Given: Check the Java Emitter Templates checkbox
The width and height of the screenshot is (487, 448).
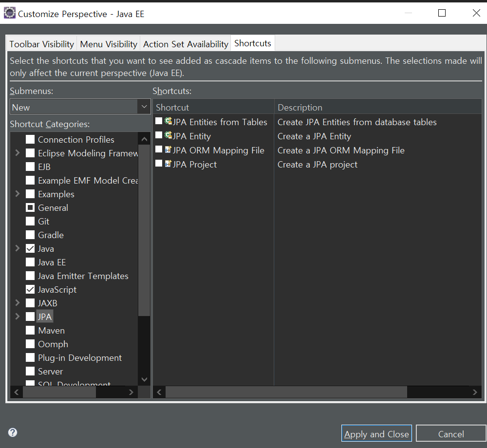Looking at the screenshot, I should coord(30,276).
